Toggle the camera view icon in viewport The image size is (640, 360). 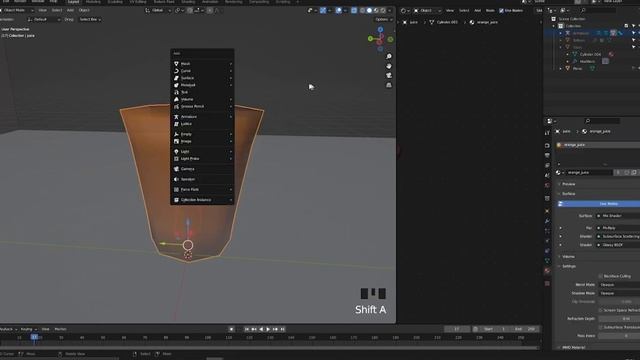(389, 76)
